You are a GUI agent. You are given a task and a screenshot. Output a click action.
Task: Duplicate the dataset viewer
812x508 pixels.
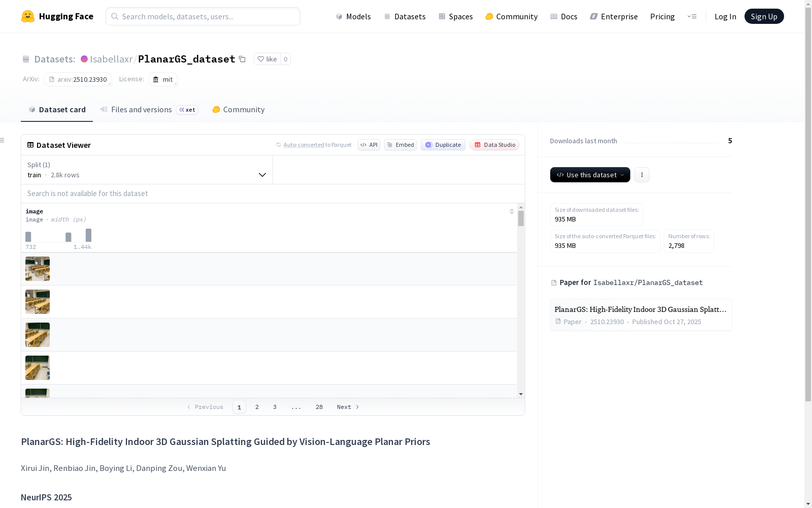click(x=443, y=145)
